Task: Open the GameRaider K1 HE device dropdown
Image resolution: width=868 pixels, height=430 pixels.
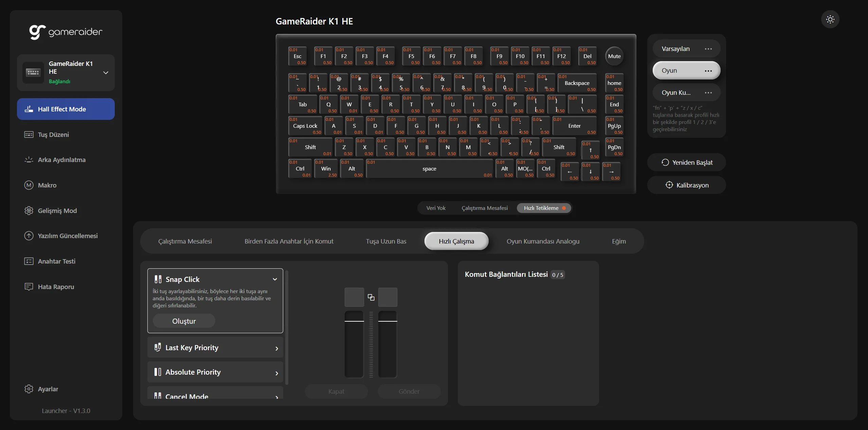Action: tap(106, 73)
